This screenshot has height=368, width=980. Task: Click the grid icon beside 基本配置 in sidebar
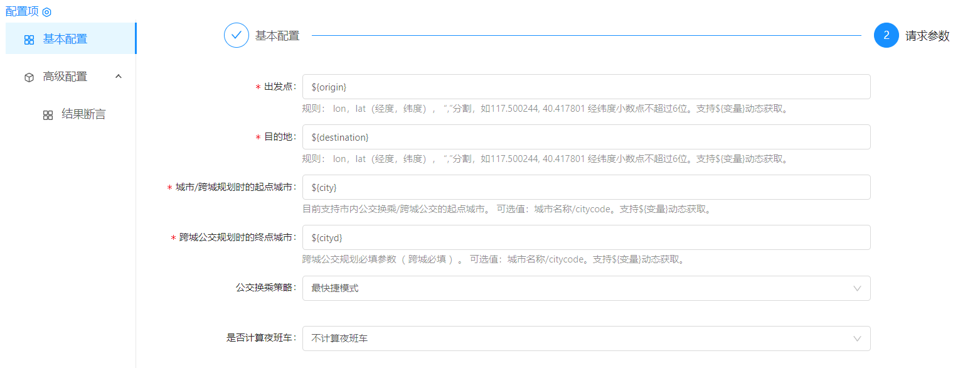[29, 40]
